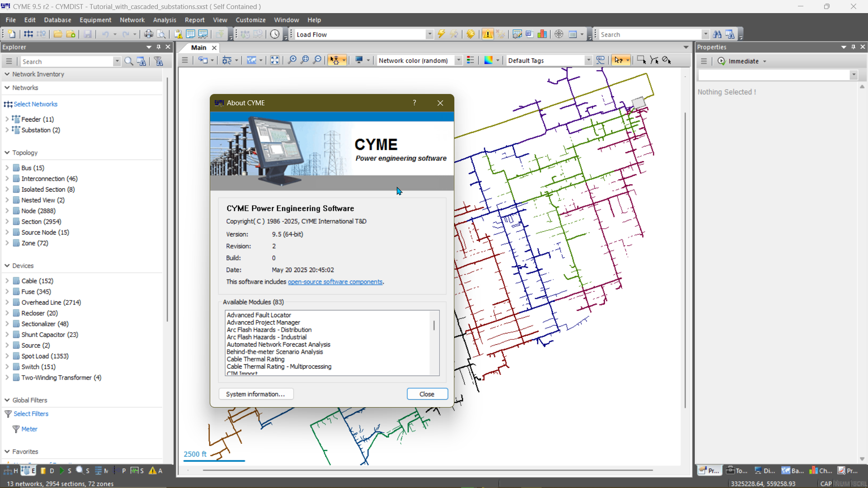
Task: Open the Customize menu
Action: [x=250, y=20]
